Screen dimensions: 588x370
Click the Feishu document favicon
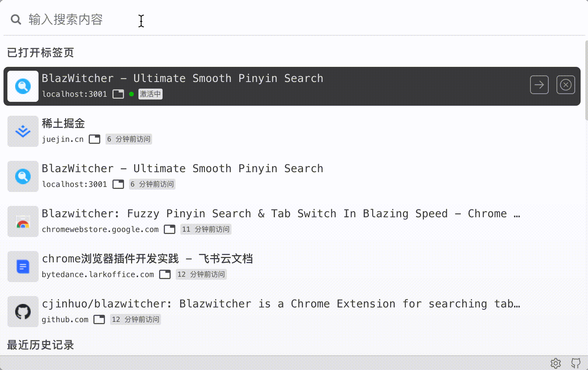pyautogui.click(x=23, y=267)
